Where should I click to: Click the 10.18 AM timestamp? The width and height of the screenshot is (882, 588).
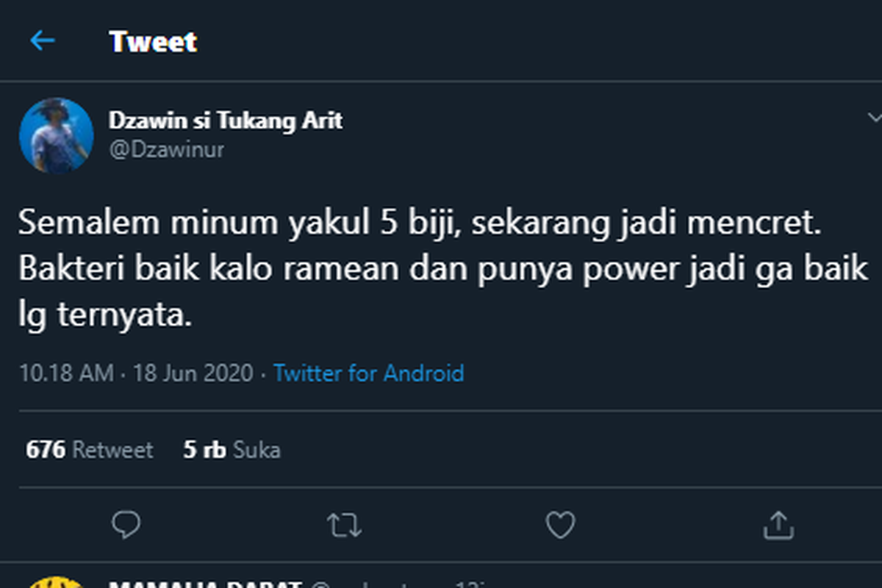point(66,373)
